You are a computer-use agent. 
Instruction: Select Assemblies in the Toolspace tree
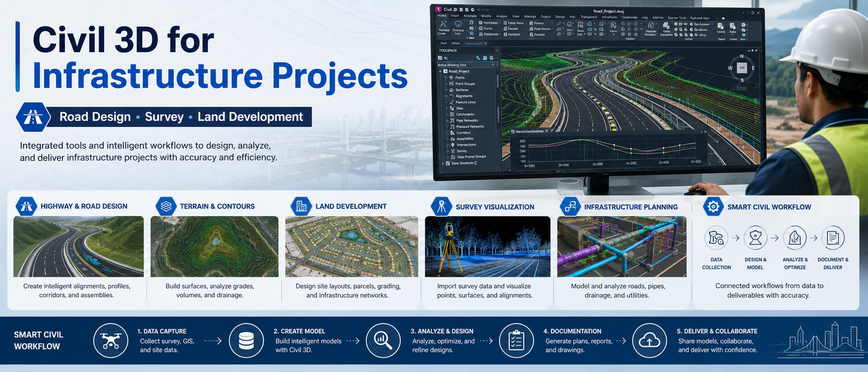[x=465, y=139]
